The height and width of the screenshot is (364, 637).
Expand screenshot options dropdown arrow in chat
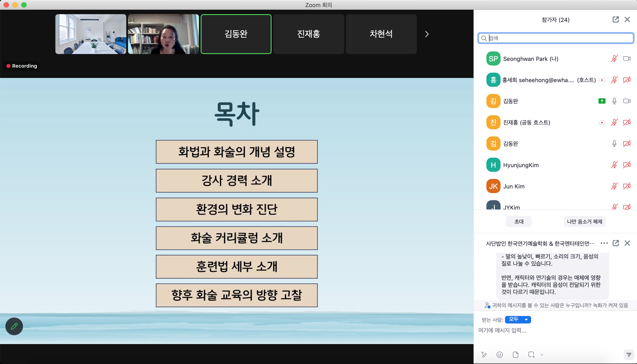(542, 354)
